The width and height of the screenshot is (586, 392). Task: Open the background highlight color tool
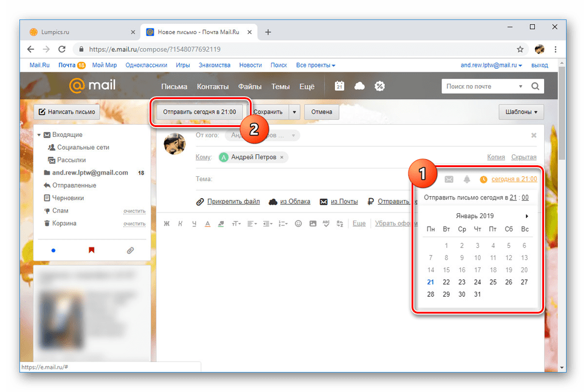point(221,224)
